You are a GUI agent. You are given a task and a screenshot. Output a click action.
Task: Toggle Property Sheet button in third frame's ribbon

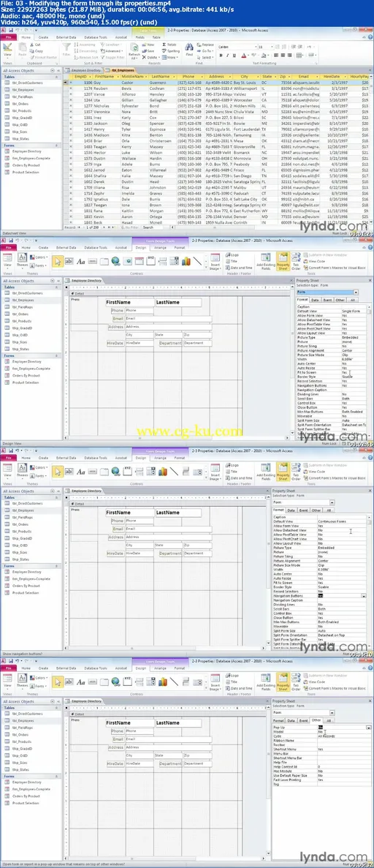pyautogui.click(x=282, y=470)
